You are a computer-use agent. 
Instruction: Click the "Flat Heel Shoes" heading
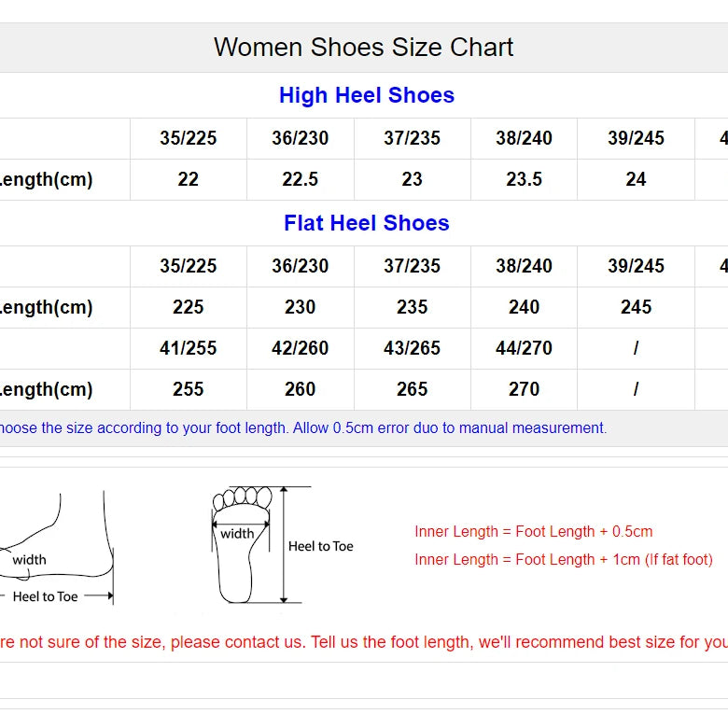366,223
